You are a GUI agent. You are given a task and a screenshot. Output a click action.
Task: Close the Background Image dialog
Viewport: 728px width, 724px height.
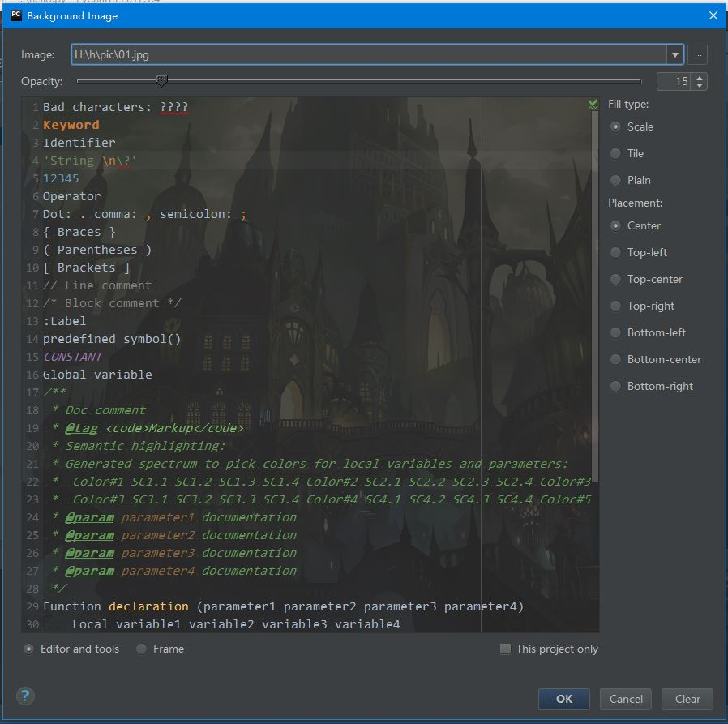[x=713, y=15]
